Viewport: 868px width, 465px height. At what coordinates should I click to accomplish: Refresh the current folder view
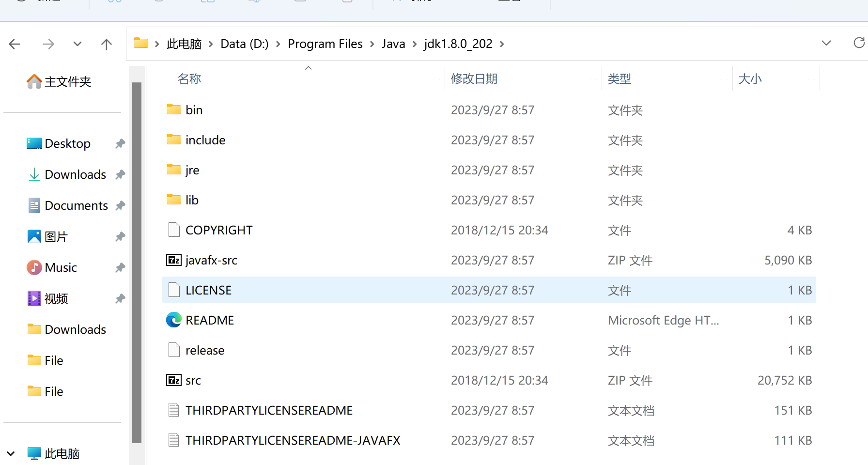point(859,43)
